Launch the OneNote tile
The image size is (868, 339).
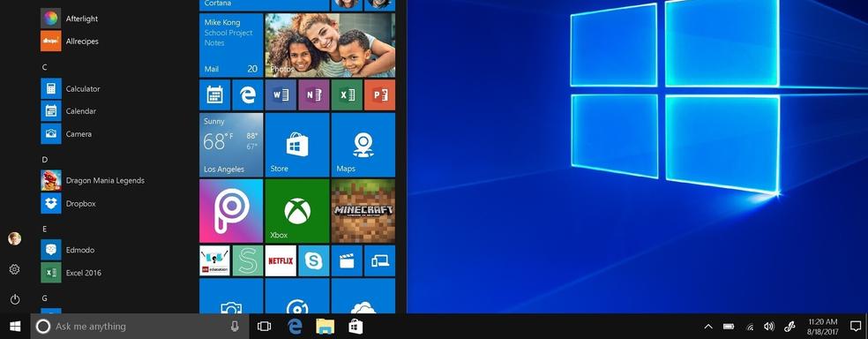click(x=314, y=94)
